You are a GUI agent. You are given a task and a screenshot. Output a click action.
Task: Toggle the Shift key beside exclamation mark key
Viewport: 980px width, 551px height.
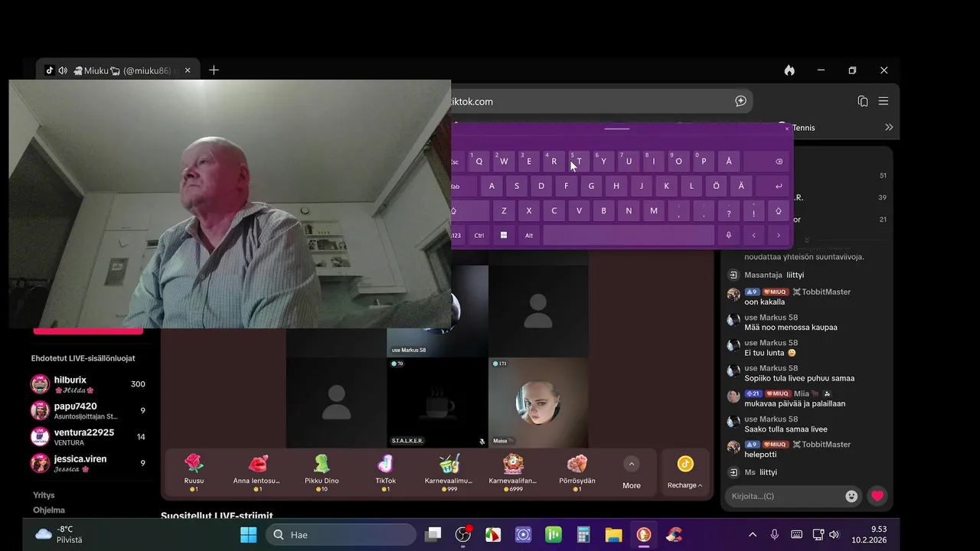pos(779,210)
